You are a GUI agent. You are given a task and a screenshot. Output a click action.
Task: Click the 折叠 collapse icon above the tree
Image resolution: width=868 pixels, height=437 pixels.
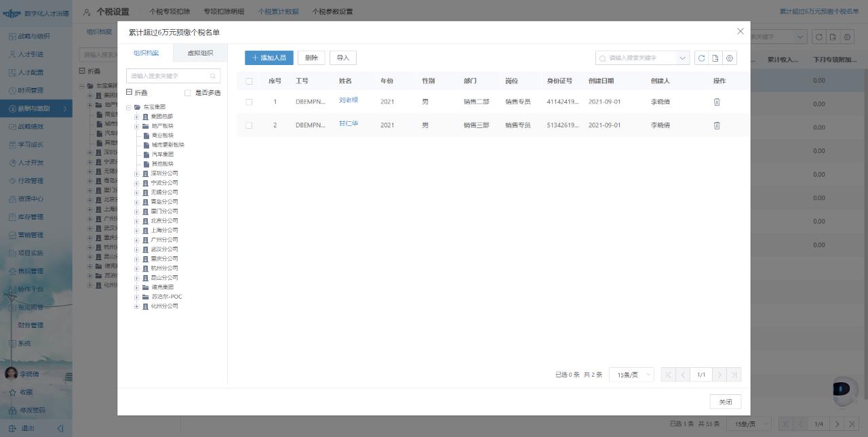coord(130,93)
